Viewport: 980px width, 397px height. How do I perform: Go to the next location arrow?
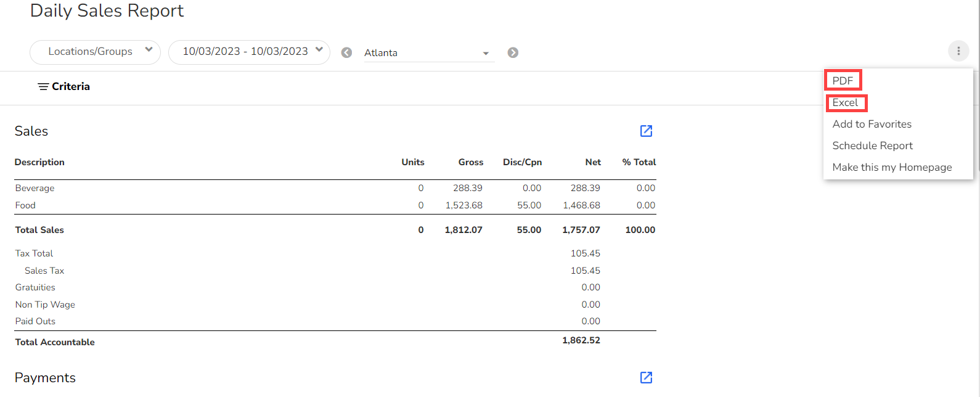tap(513, 53)
